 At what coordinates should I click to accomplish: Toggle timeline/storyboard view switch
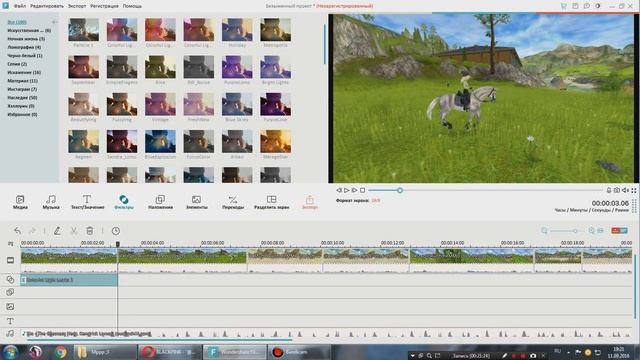tap(619, 231)
